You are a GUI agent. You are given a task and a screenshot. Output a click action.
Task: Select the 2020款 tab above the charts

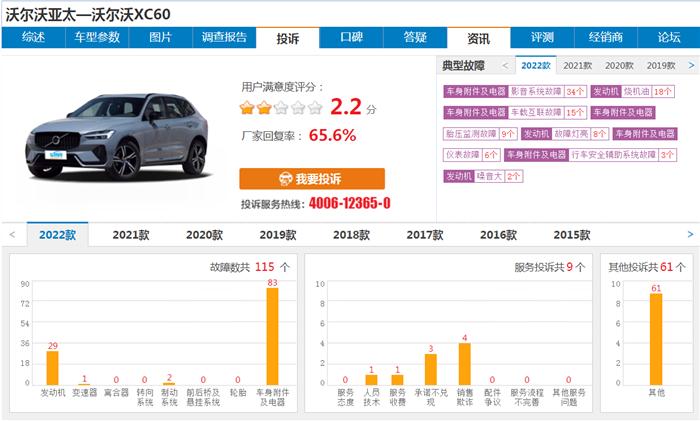(204, 235)
